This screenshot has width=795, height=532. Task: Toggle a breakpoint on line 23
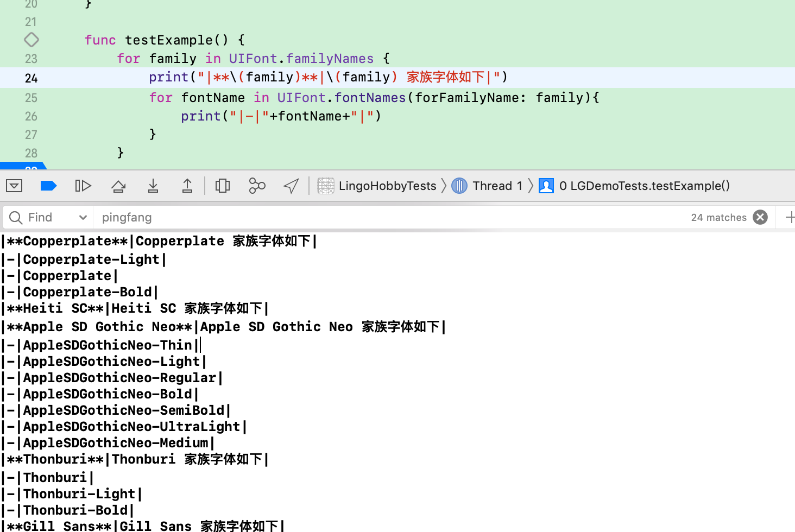coord(31,58)
